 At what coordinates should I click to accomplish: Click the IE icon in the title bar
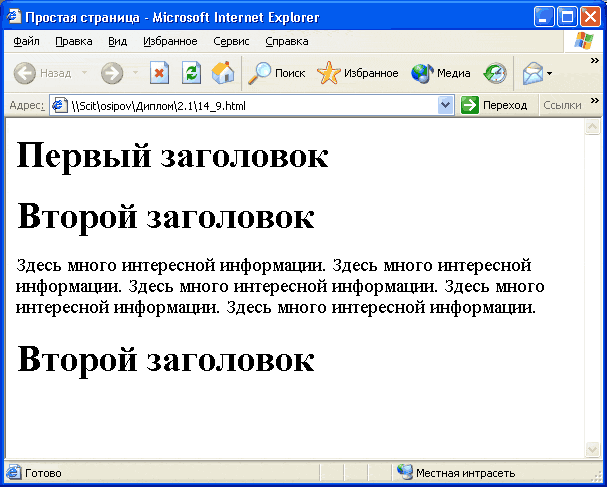tap(14, 16)
